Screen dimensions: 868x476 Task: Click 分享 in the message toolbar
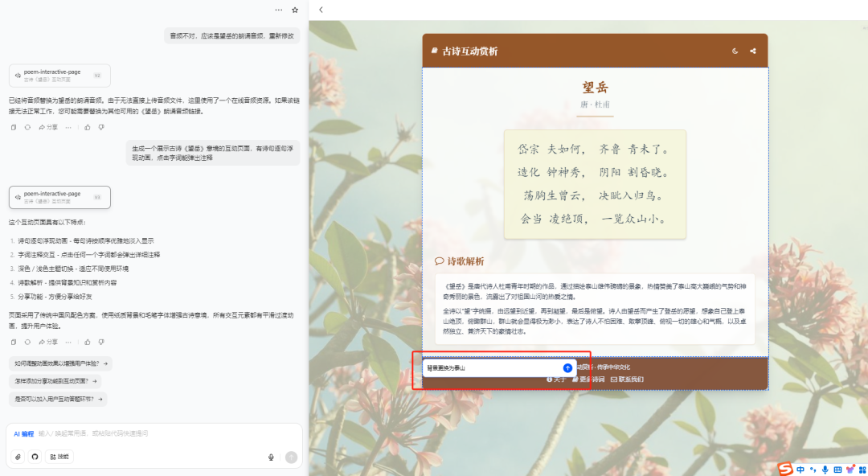(x=49, y=342)
